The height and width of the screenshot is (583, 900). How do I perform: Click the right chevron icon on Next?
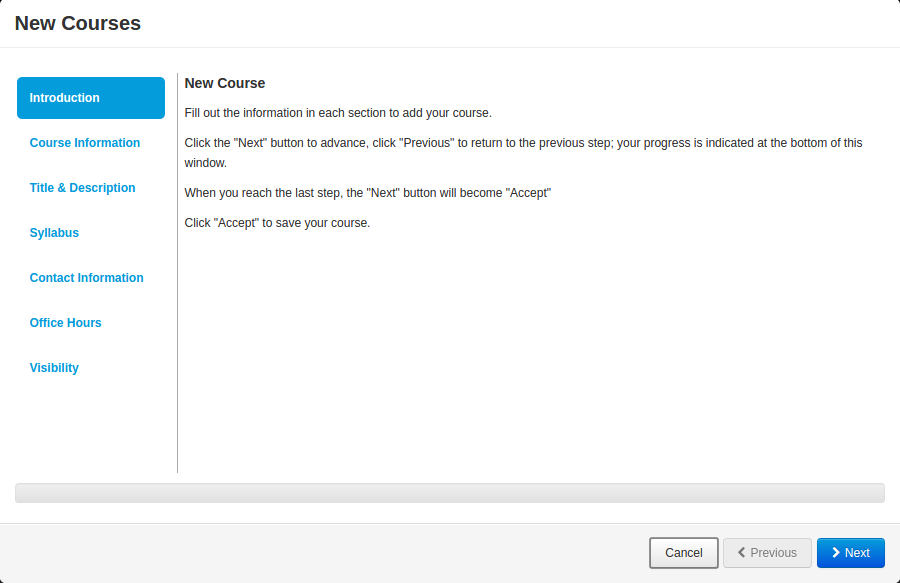836,553
